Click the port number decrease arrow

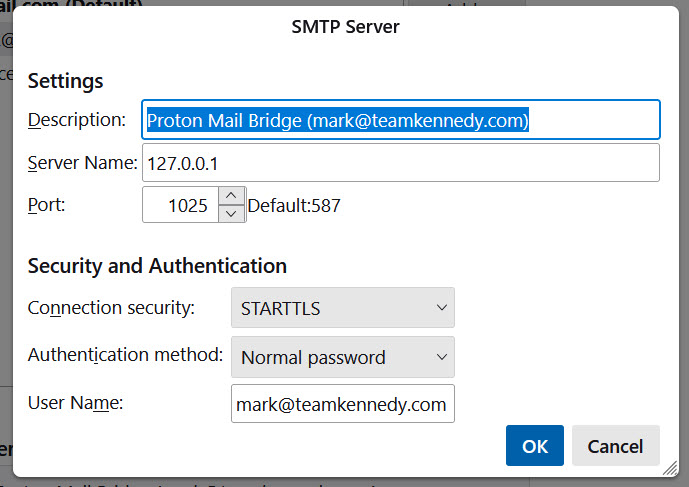pos(231,213)
